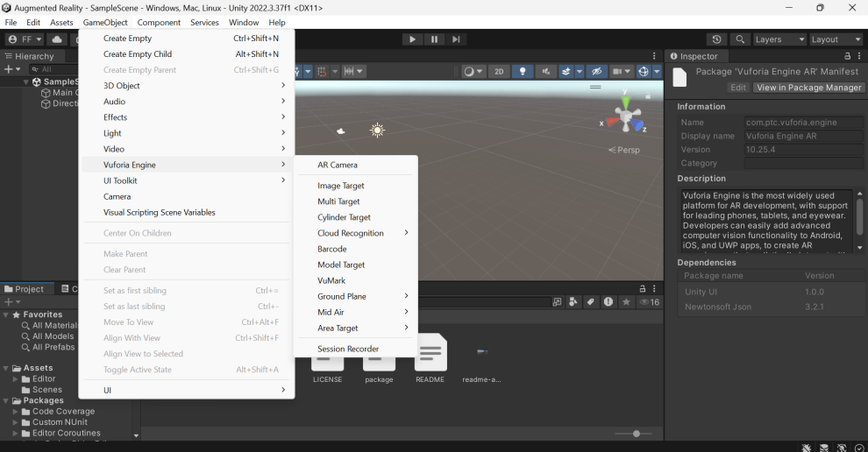The width and height of the screenshot is (868, 452).
Task: Click the snap increment ruler icon
Action: tap(349, 71)
